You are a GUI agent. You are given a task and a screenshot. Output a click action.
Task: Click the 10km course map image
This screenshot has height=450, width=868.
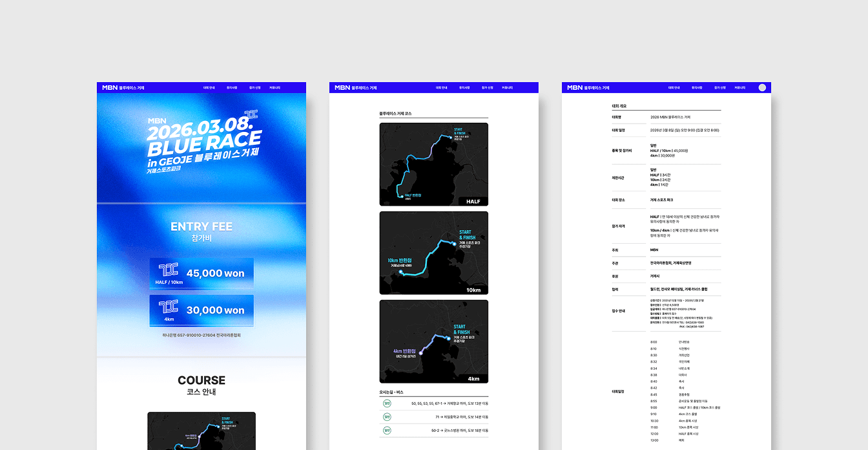click(x=434, y=253)
